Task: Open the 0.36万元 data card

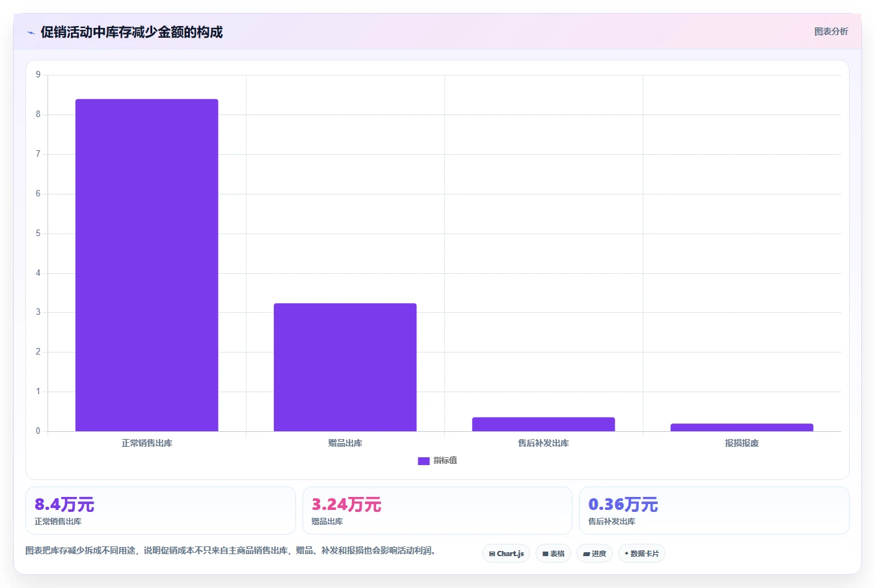Action: pos(714,511)
